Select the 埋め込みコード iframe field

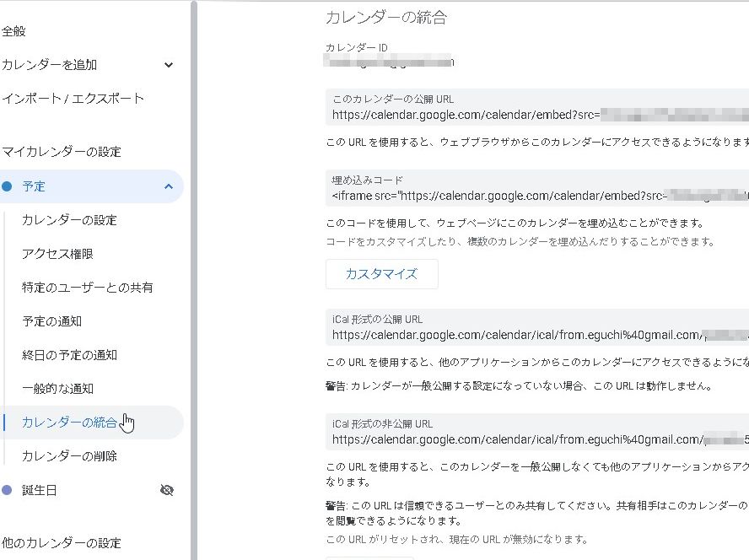tap(536, 196)
